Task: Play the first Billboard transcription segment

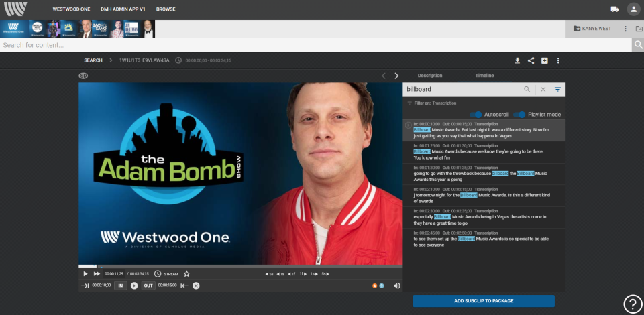Action: coord(409,125)
